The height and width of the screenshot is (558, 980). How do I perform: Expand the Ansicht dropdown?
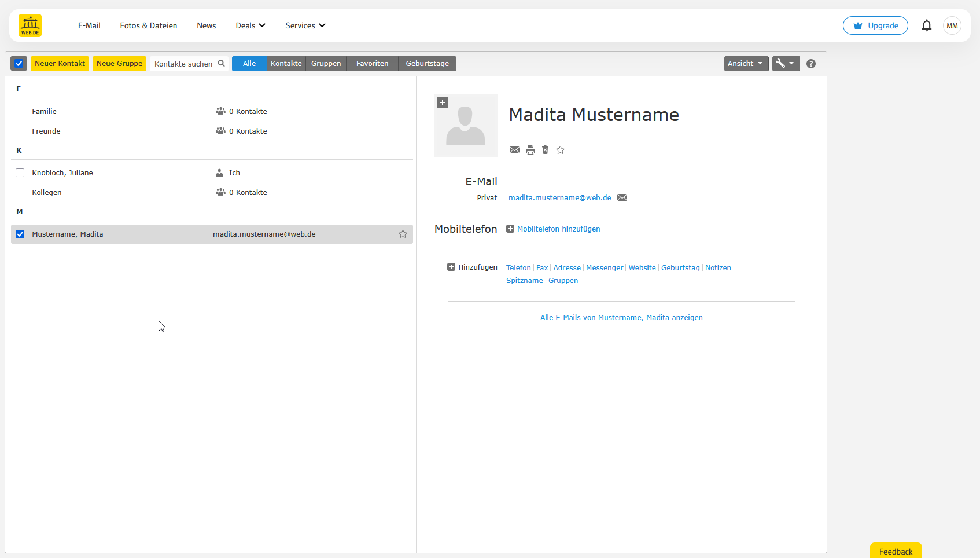(746, 64)
